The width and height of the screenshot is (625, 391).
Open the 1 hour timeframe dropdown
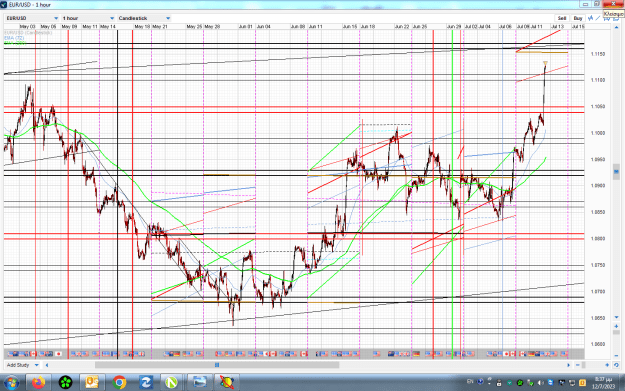(x=88, y=18)
